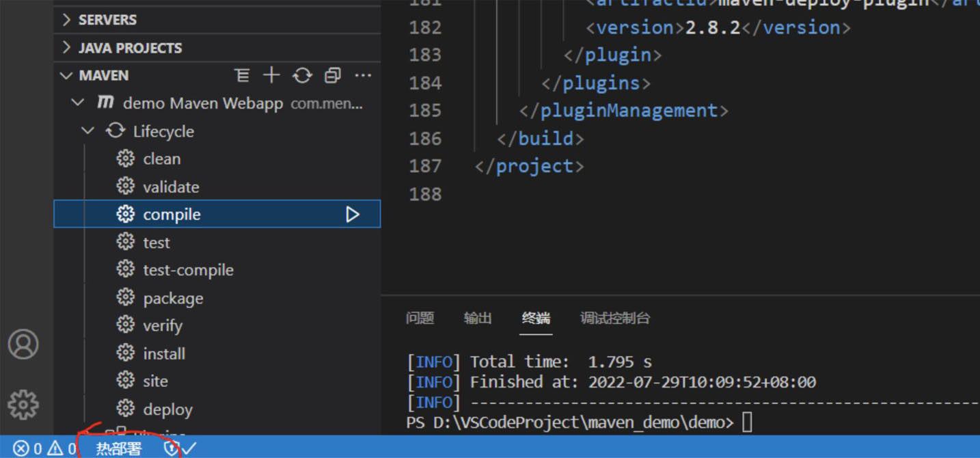Click the closing project tag line
Viewport: 980px width, 458px height.
529,166
